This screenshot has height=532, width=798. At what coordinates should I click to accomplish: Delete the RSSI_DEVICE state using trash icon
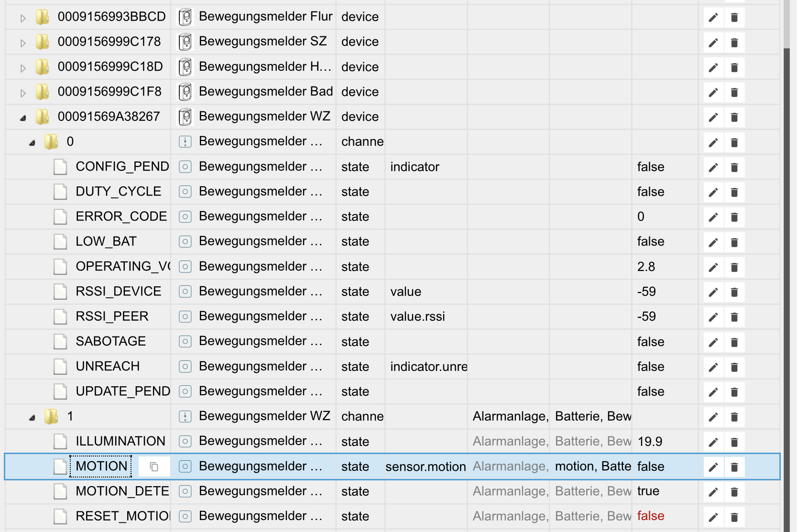tap(734, 292)
